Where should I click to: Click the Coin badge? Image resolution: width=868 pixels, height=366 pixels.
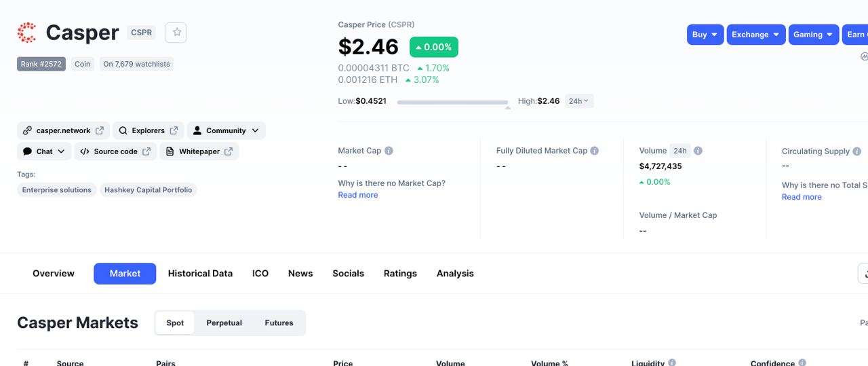[82, 64]
